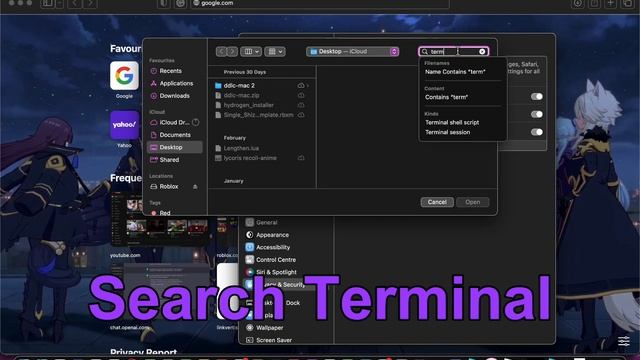Click the Screen Saver icon in System Settings
The image size is (640, 360).
(249, 340)
